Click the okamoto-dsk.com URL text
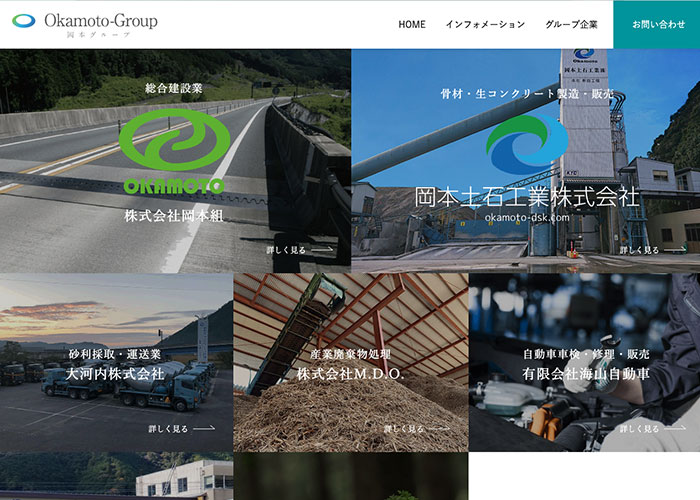The image size is (700, 500). pos(526,218)
